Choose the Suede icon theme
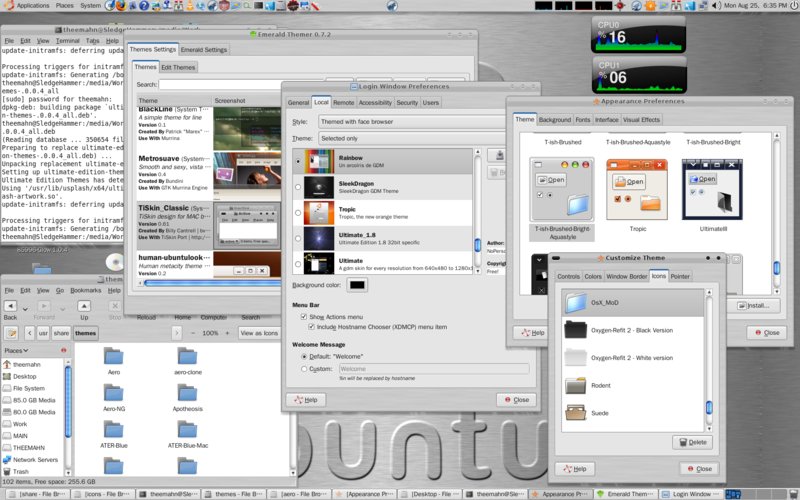800x500 pixels. tap(633, 413)
